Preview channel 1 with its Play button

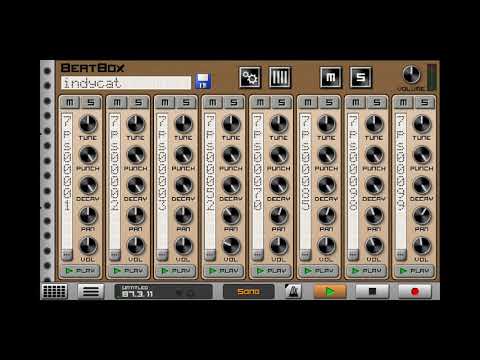pyautogui.click(x=80, y=271)
